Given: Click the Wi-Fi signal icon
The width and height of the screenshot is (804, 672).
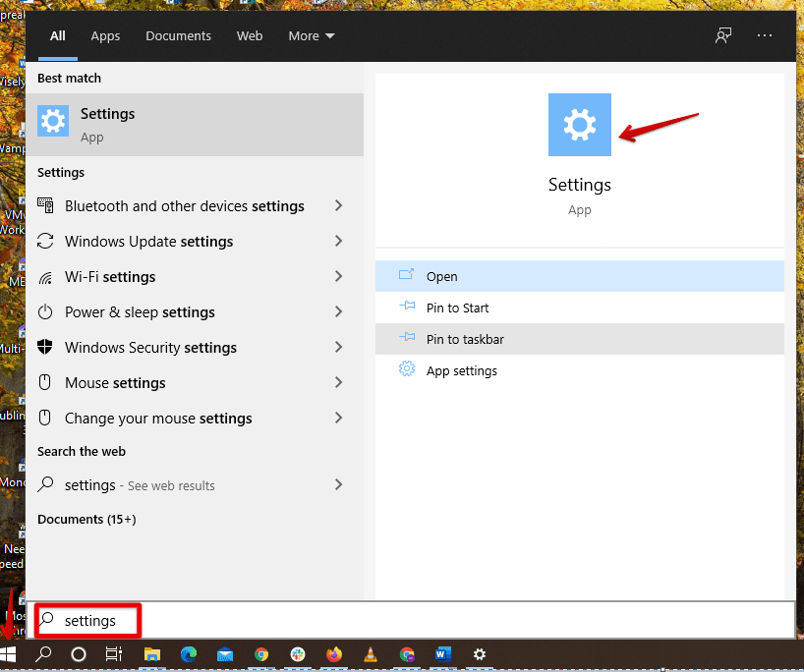Looking at the screenshot, I should 45,277.
